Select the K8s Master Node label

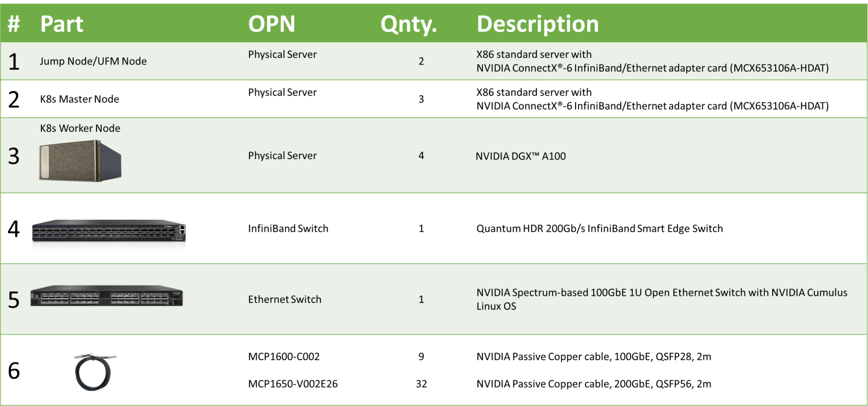pyautogui.click(x=80, y=99)
